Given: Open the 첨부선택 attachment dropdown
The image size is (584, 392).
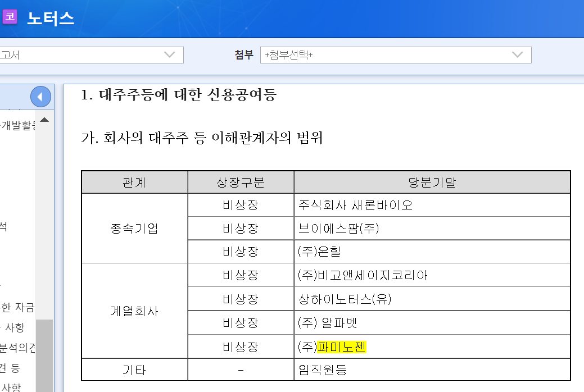Looking at the screenshot, I should [x=396, y=55].
